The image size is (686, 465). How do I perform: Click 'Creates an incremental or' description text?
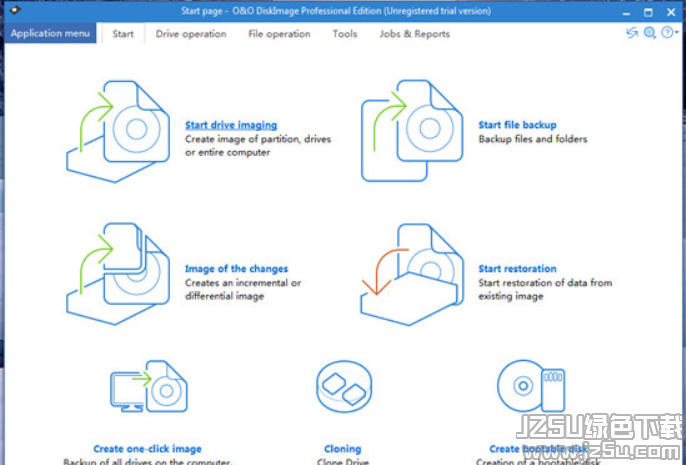click(243, 283)
